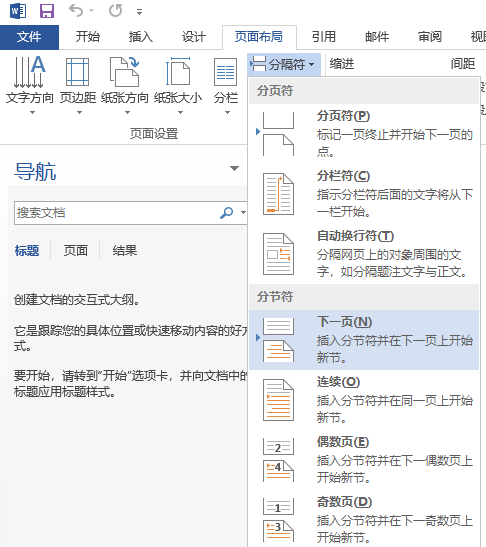Switch to the 开始 tab
Image resolution: width=486 pixels, height=547 pixels.
(88, 37)
